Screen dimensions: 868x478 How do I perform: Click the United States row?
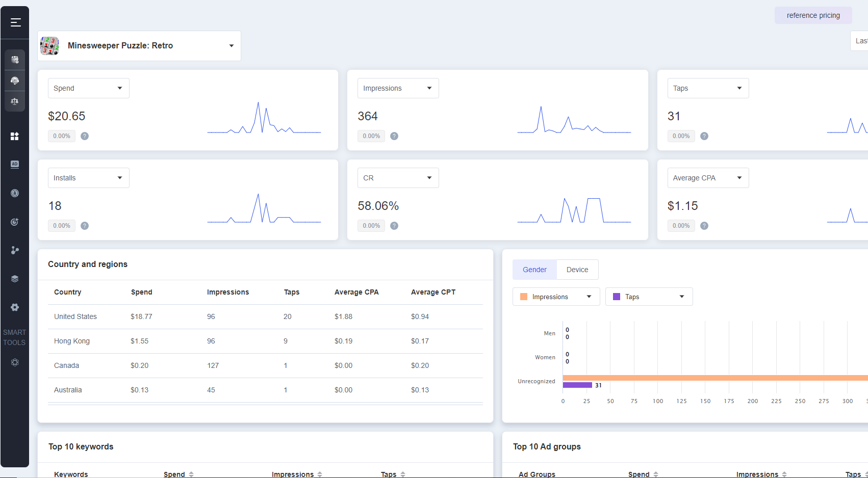tap(265, 317)
